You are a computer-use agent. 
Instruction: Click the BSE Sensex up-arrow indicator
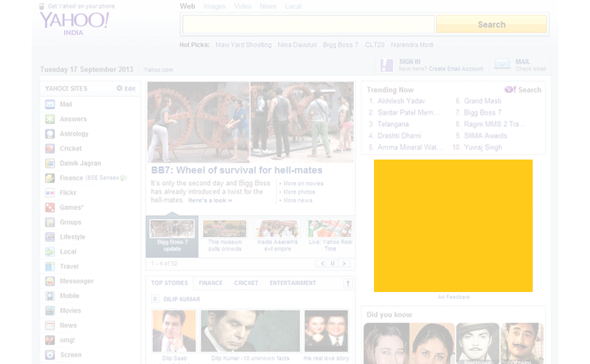point(122,178)
